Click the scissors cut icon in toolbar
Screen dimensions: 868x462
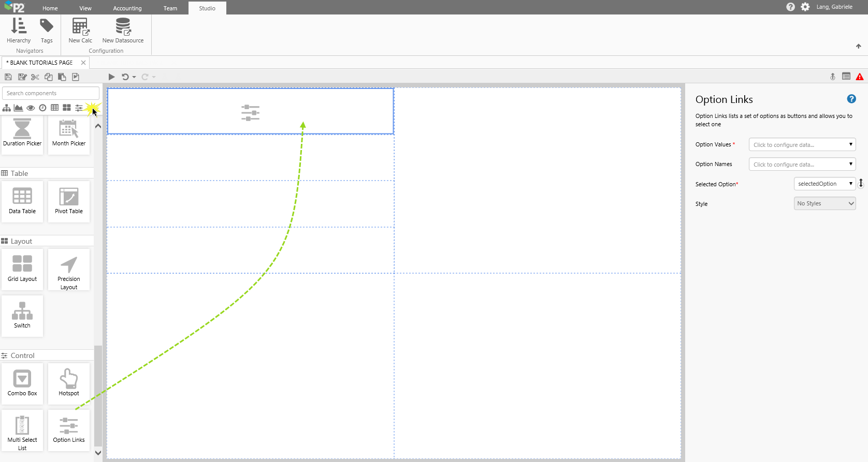[x=35, y=77]
